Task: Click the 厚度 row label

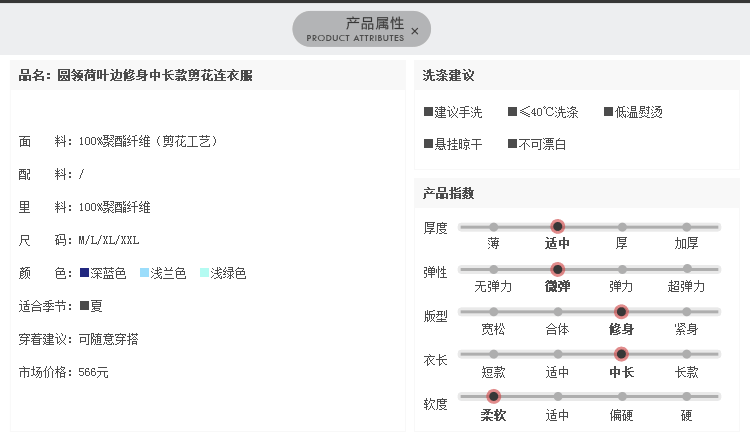Action: pyautogui.click(x=435, y=228)
